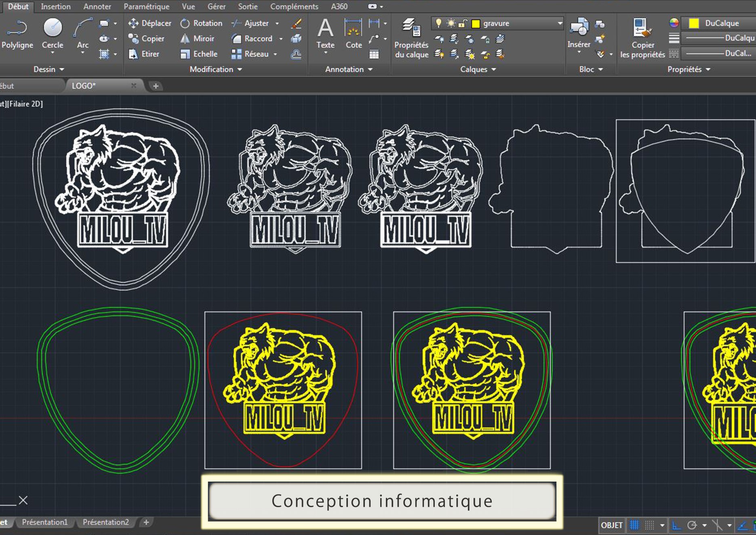Toggle polar tracking in status bar
756x535 pixels.
692,525
